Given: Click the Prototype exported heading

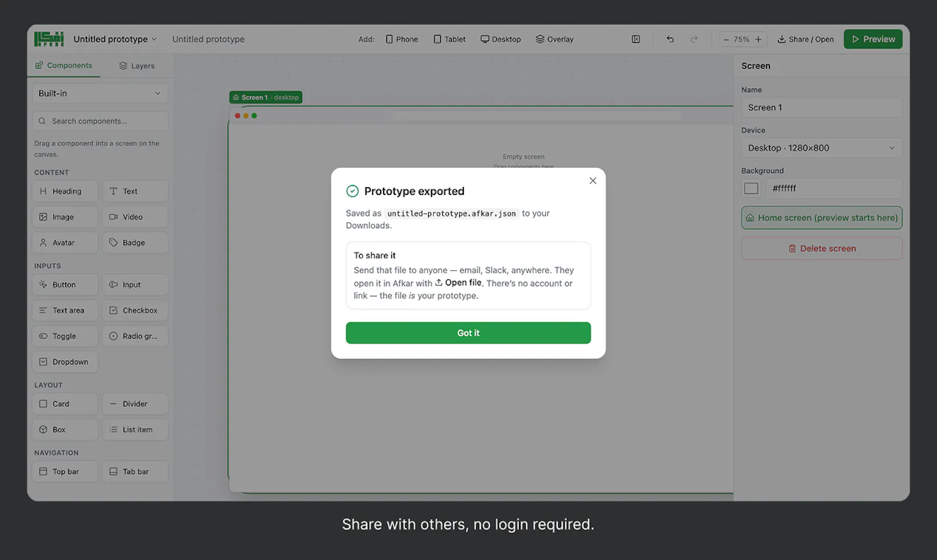Looking at the screenshot, I should click(x=414, y=191).
